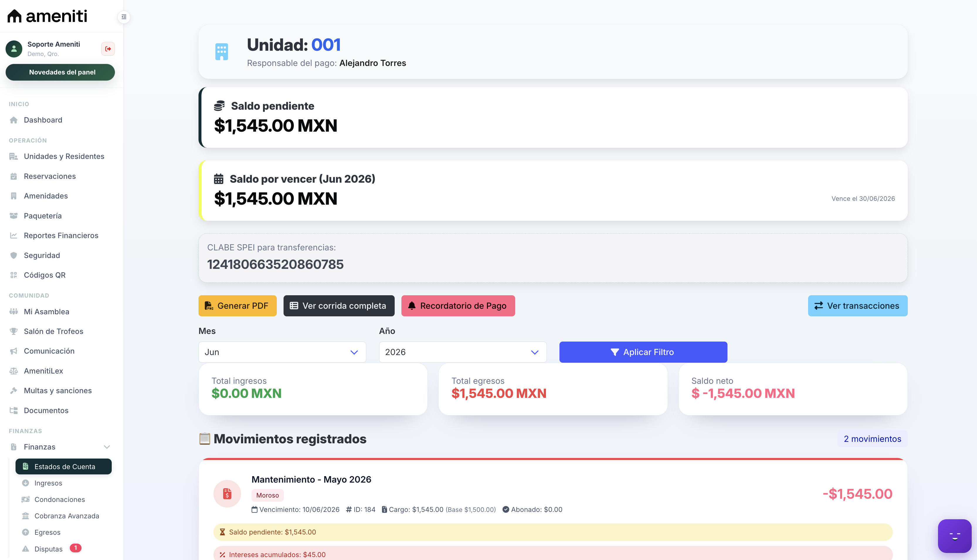Click the responsible name Alejandro Torres
This screenshot has width=977, height=560.
pos(373,63)
